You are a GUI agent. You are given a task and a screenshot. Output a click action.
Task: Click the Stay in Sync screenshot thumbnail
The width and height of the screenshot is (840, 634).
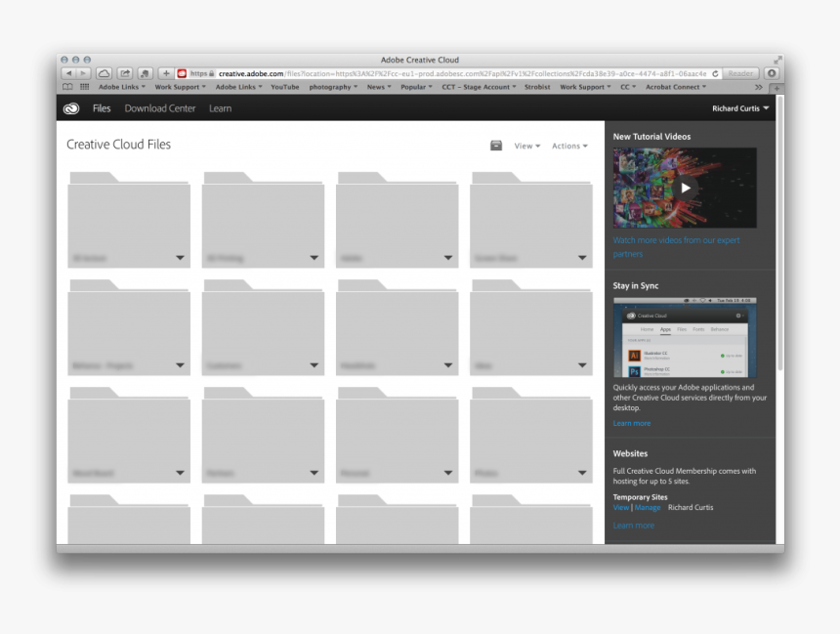point(685,337)
